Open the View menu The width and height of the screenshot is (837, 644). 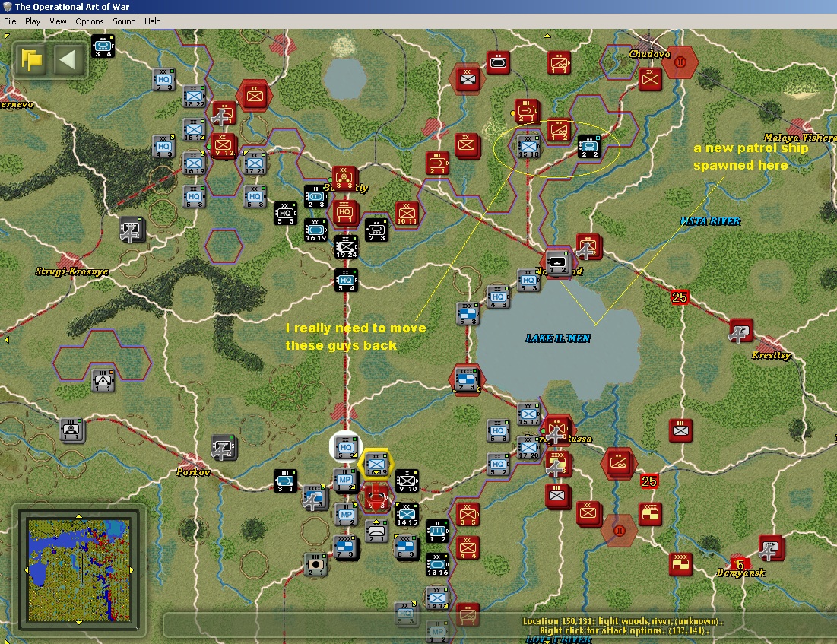58,21
